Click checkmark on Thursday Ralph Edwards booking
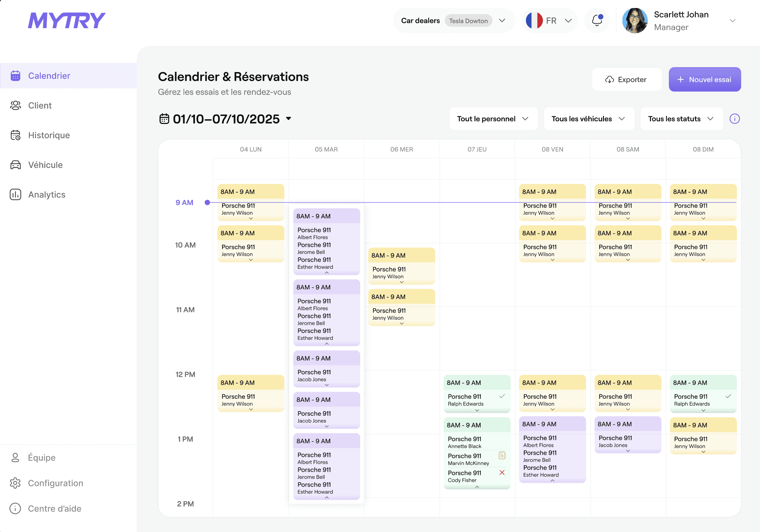Viewport: 760px width, 532px height. 502,396
